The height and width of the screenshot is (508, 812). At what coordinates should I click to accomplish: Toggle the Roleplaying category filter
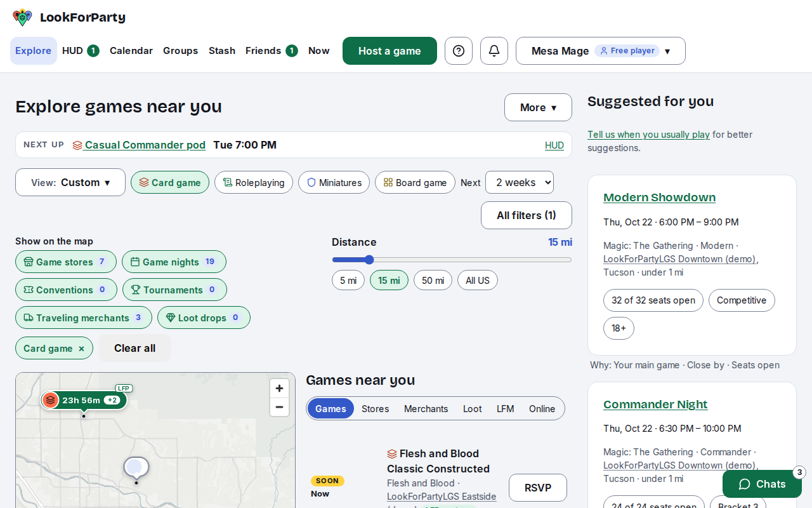[x=254, y=182]
